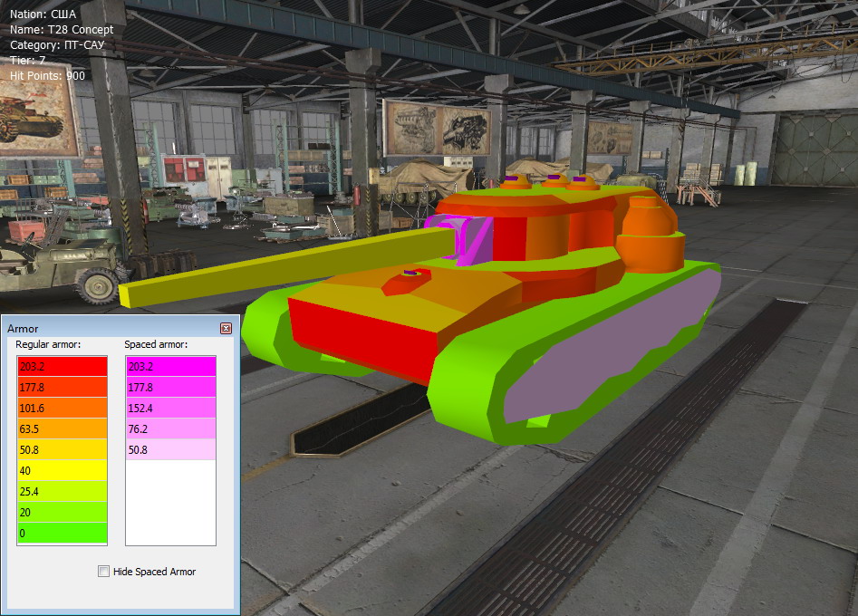Screen dimensions: 858x616
Task: Choose the 63.5 regular armor swatch
Action: (62, 428)
